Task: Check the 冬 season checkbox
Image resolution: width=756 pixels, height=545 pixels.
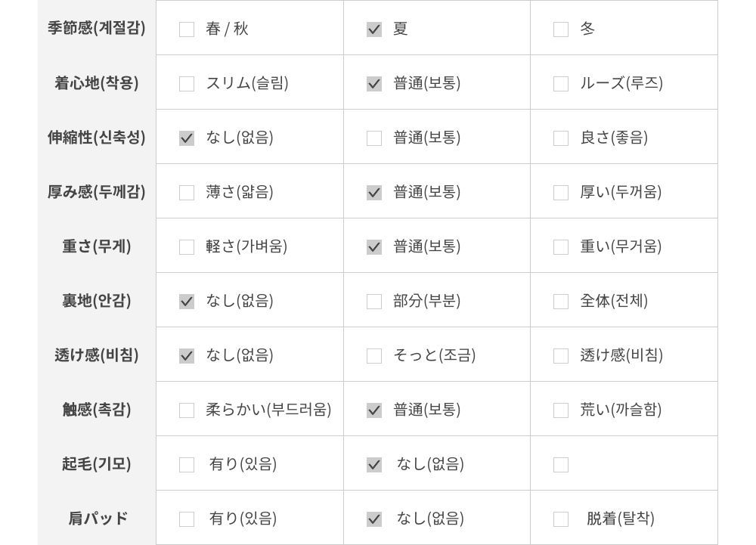Action: click(561, 29)
